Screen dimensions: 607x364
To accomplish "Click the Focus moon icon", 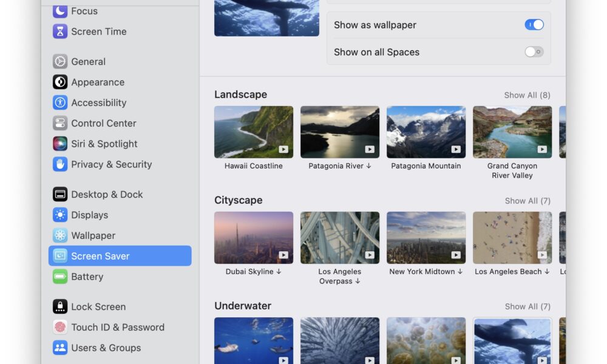I will [x=60, y=11].
